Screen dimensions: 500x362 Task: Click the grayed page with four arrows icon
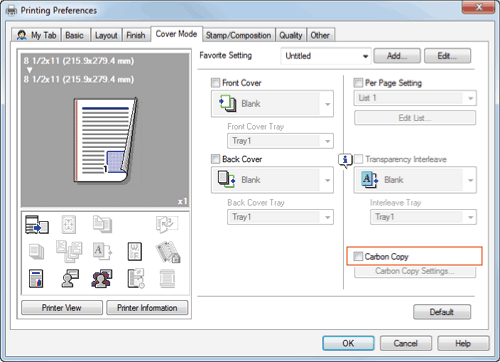coord(69,224)
